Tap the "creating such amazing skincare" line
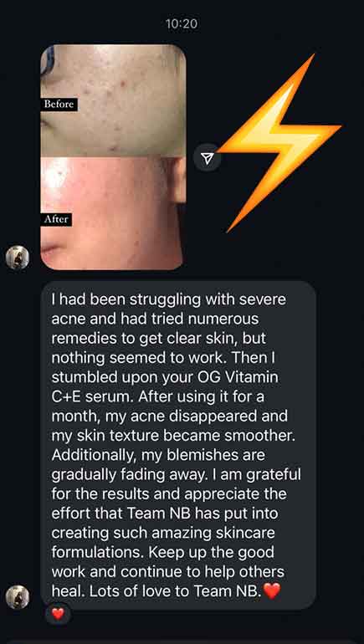 click(x=163, y=533)
